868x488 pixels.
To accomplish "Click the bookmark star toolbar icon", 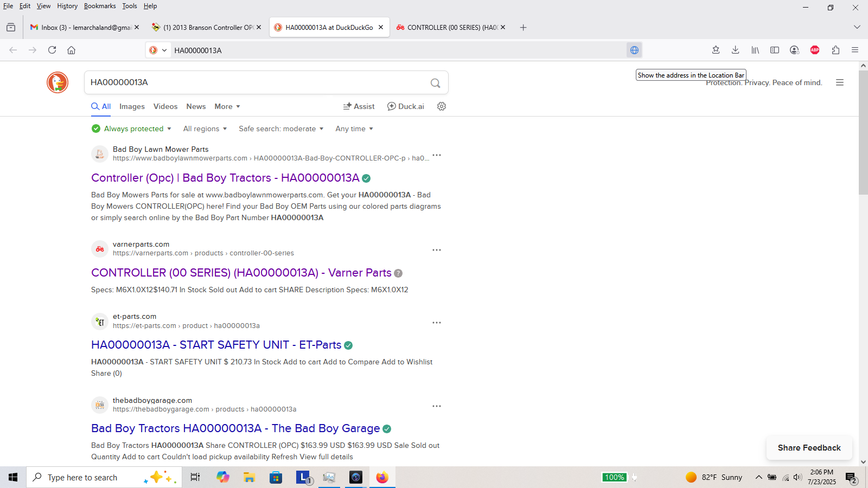I will 716,50.
